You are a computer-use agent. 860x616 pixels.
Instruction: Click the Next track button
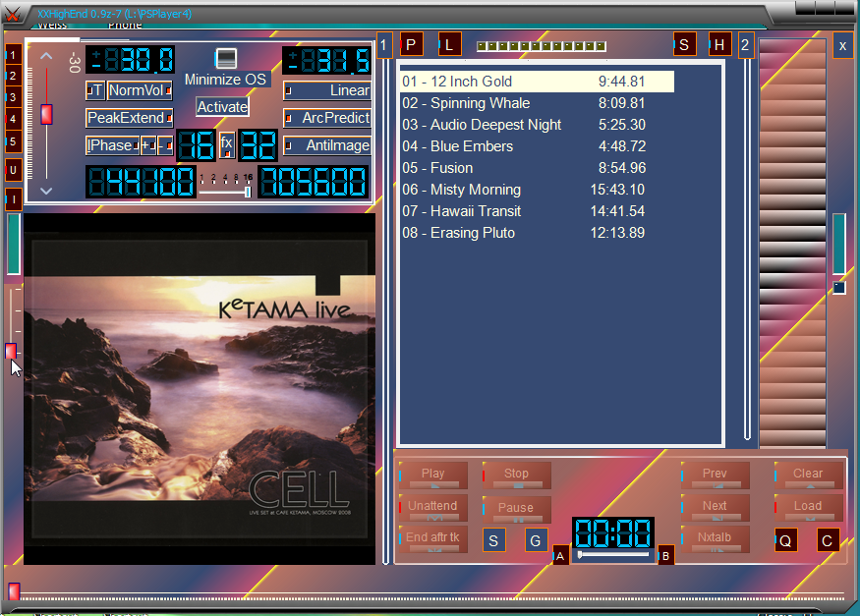(x=715, y=508)
